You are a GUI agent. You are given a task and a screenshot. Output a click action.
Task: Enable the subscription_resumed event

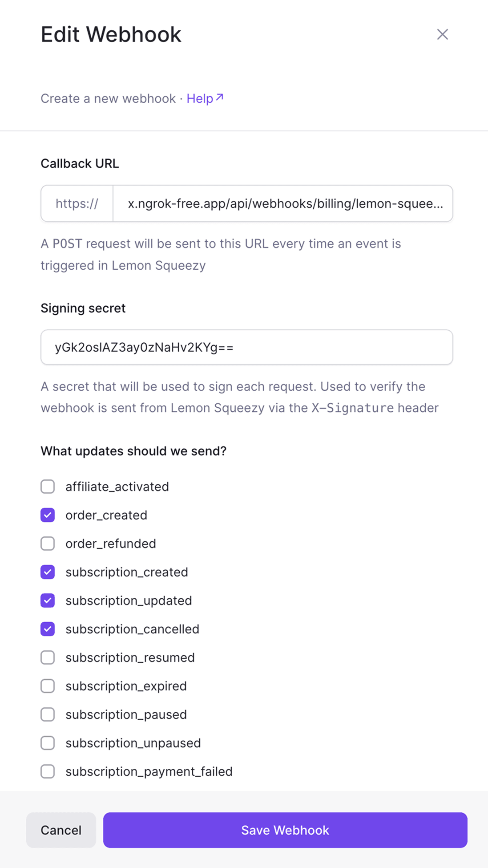point(47,657)
